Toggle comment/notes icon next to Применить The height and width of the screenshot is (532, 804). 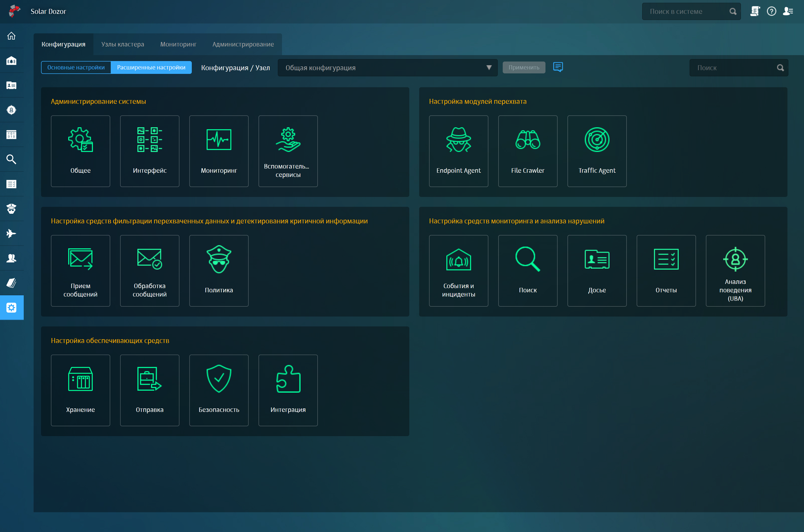558,68
